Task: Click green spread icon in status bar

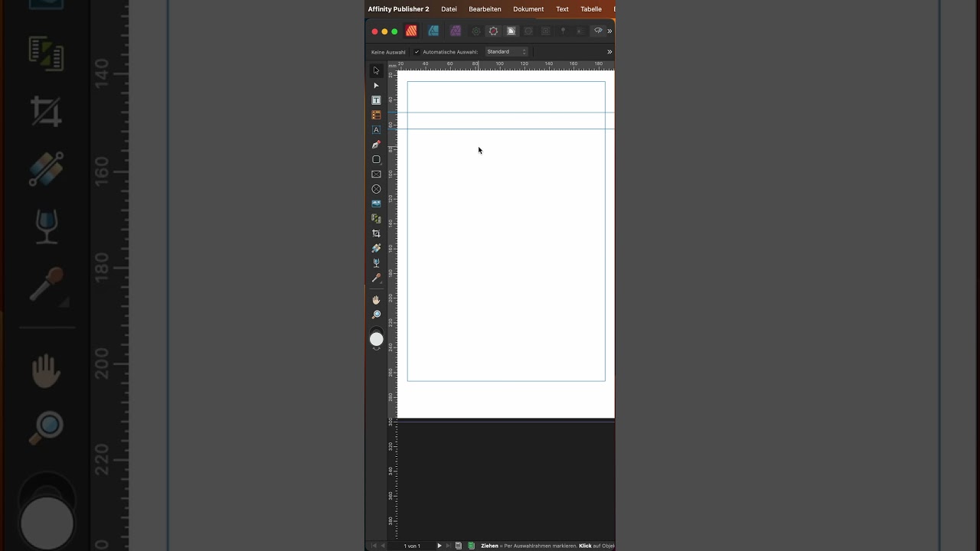Action: click(x=471, y=546)
